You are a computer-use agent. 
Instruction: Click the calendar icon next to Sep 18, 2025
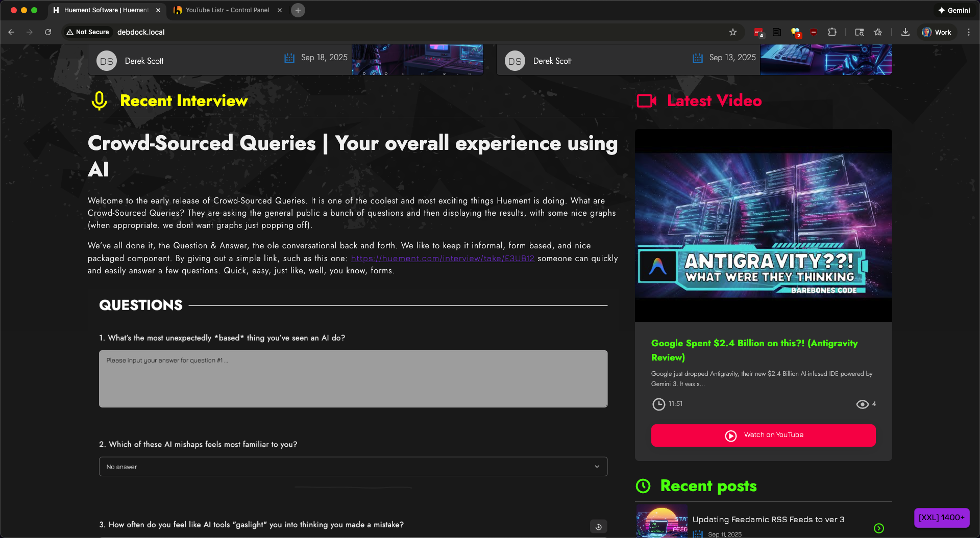point(289,58)
